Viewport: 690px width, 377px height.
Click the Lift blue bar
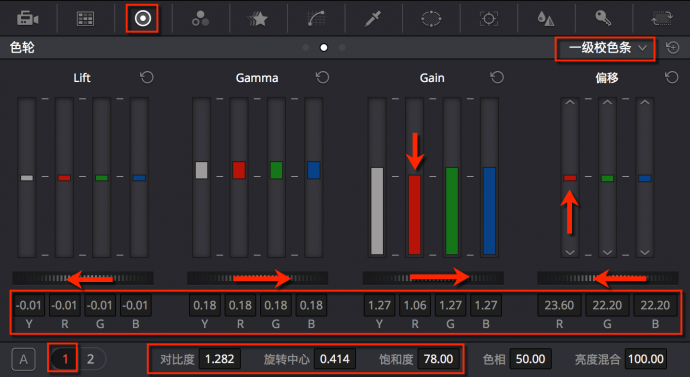[139, 177]
